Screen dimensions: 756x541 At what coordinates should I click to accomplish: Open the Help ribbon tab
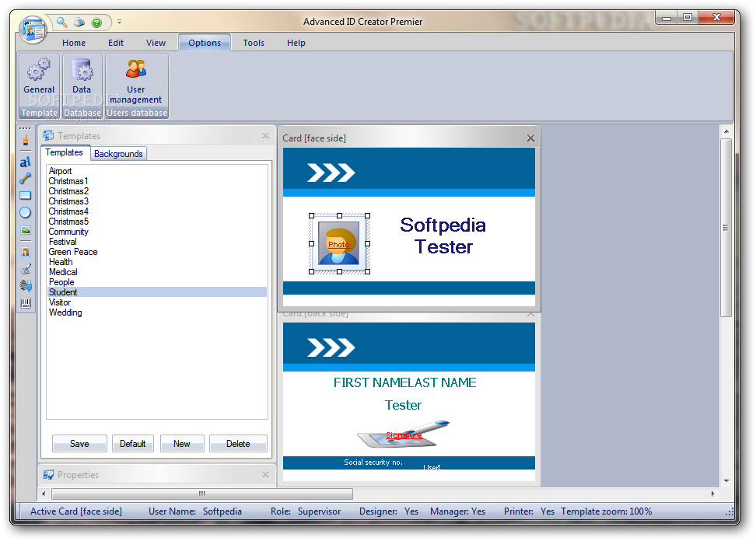296,43
